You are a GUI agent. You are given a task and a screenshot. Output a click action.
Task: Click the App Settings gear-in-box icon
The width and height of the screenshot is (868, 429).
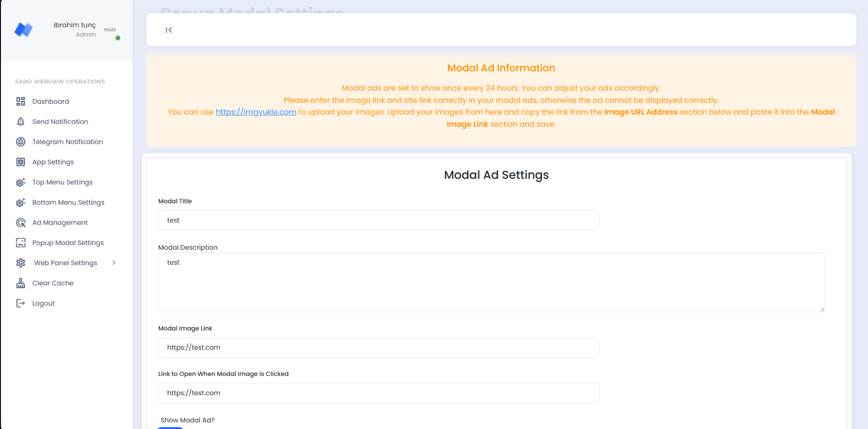pyautogui.click(x=21, y=162)
